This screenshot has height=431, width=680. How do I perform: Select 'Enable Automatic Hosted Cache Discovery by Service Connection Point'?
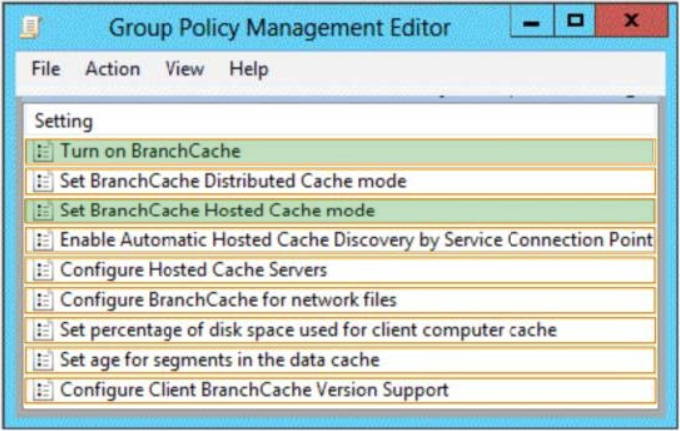tap(356, 240)
